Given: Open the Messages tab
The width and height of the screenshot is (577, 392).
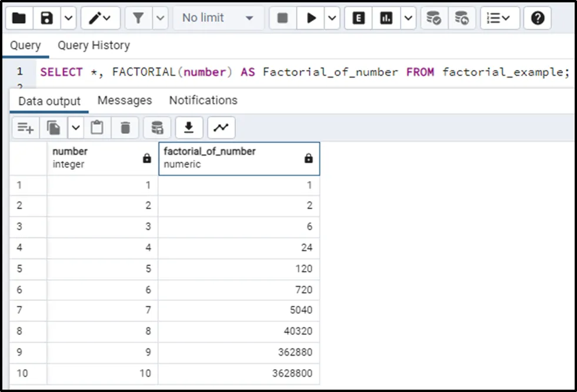Looking at the screenshot, I should (x=125, y=100).
